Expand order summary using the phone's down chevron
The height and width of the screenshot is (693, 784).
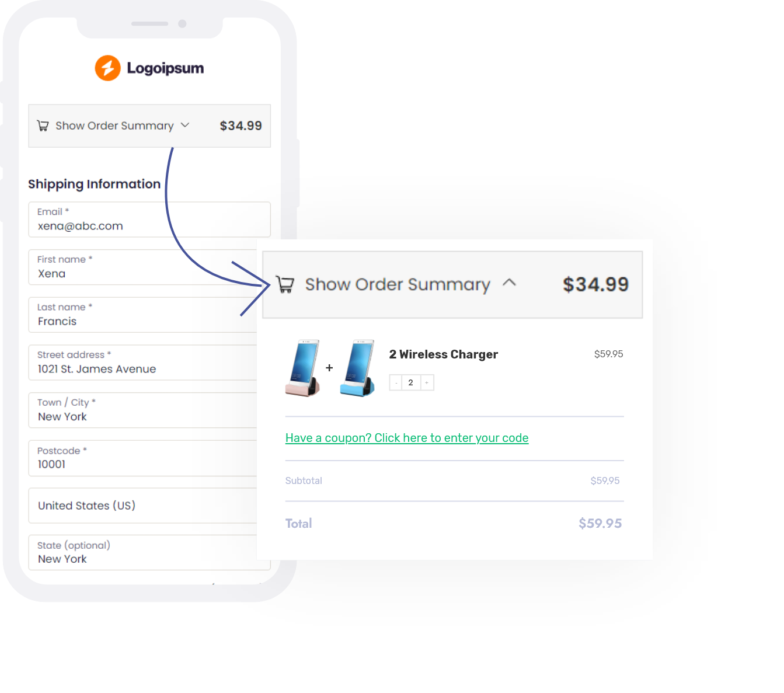click(185, 125)
